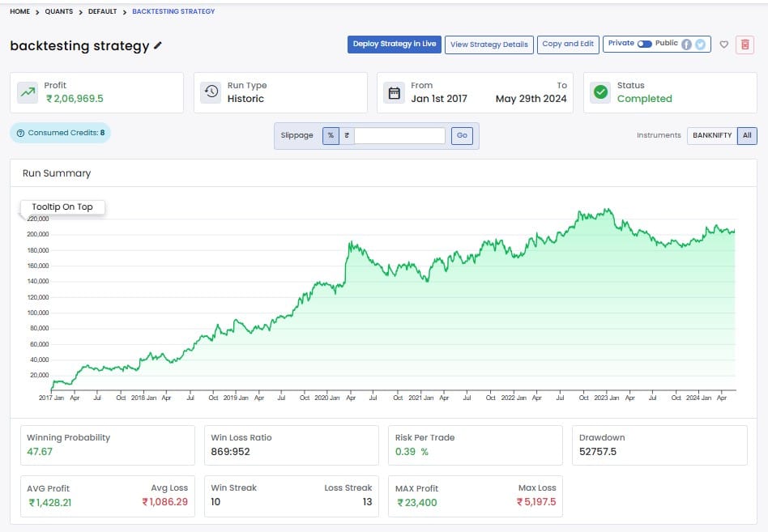Image resolution: width=768 pixels, height=532 pixels.
Task: Open the BANKNIFTY instruments tab
Action: pos(712,135)
